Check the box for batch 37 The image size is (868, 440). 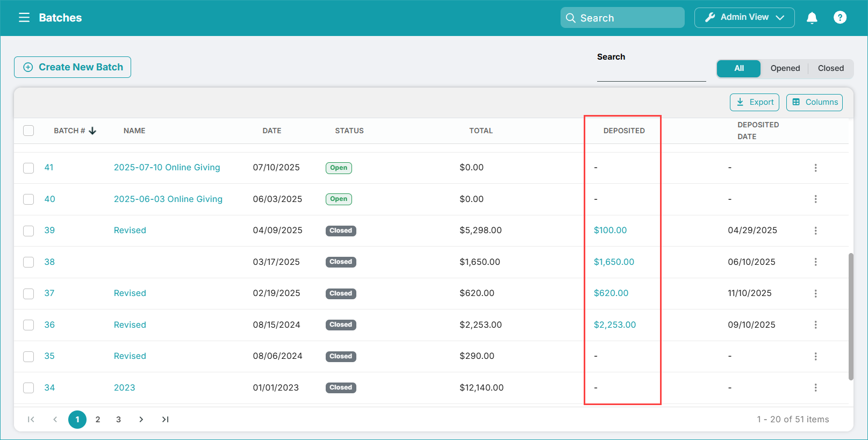coord(28,294)
